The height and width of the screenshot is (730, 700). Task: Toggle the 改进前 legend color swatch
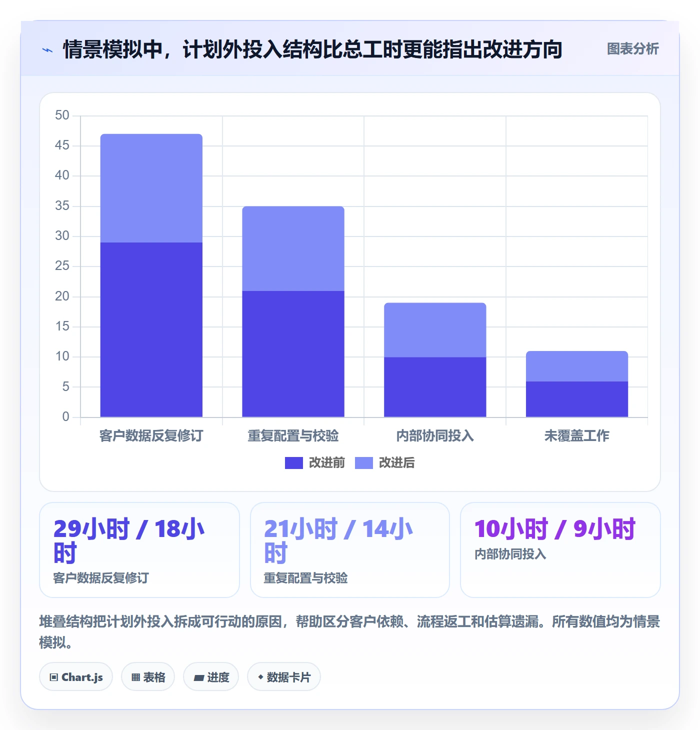click(293, 463)
